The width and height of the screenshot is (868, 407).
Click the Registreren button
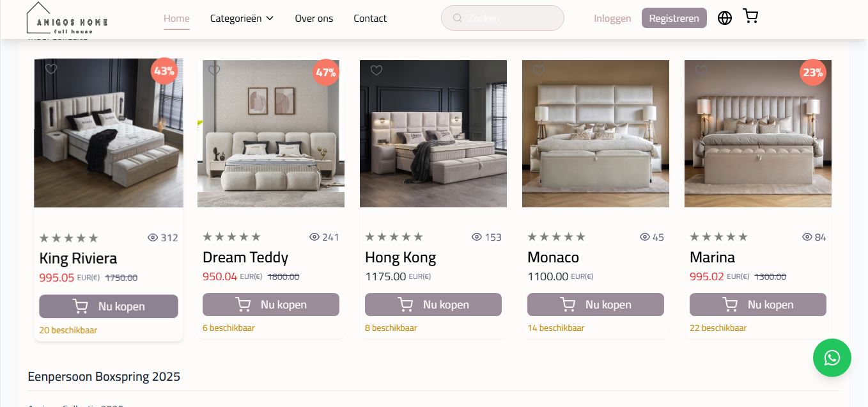(674, 18)
